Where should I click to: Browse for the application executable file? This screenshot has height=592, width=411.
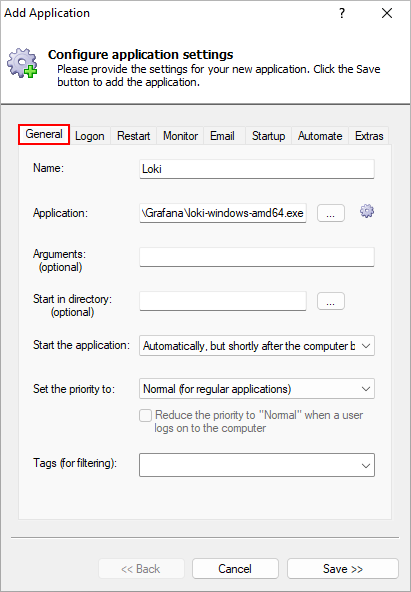pyautogui.click(x=331, y=213)
